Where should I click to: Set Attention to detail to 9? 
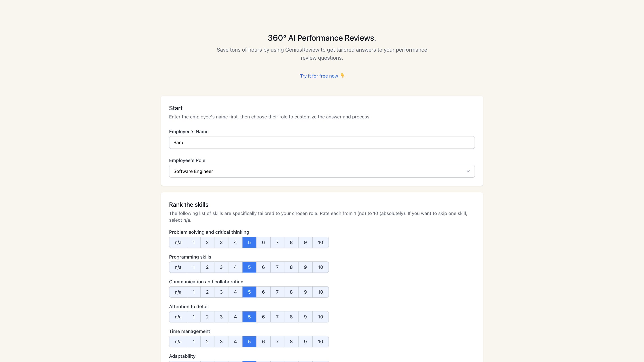coord(305,317)
